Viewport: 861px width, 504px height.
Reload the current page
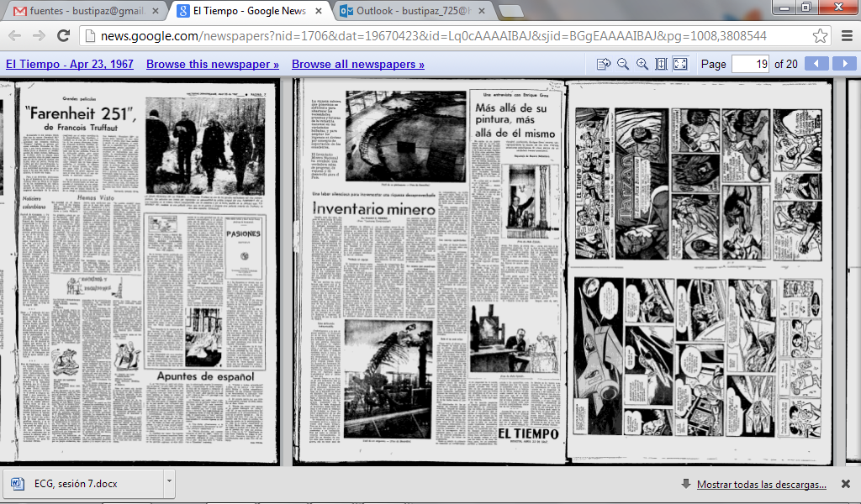point(64,36)
